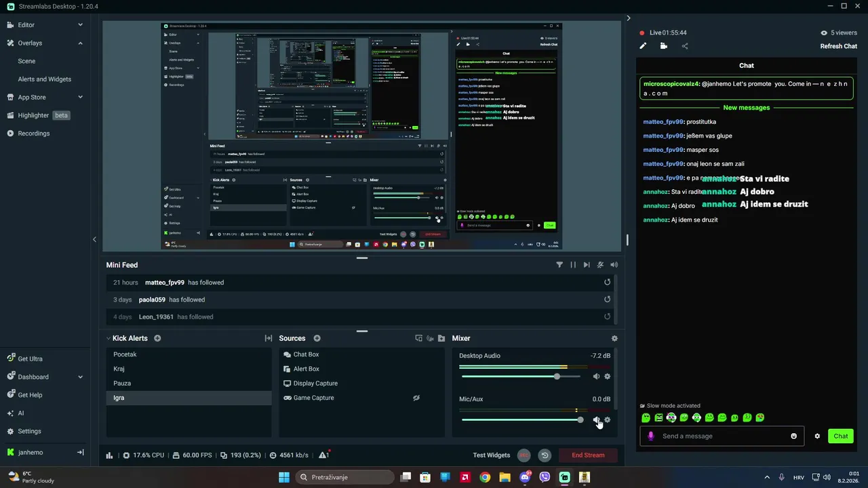Add a new source next to Sources
Screen dimensions: 868x488
coord(317,338)
